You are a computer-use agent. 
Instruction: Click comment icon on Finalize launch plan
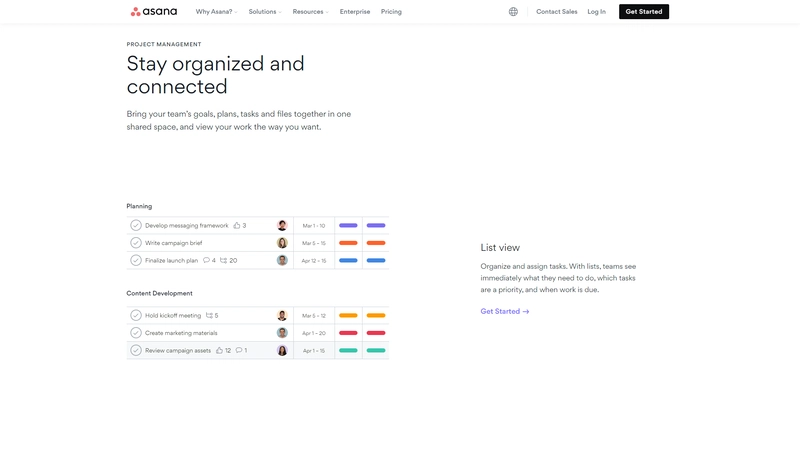(x=206, y=260)
